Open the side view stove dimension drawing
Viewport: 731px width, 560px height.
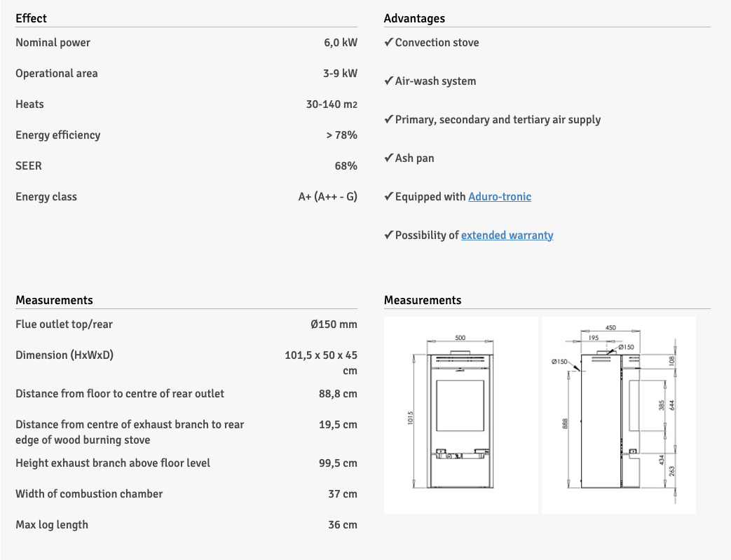point(618,415)
